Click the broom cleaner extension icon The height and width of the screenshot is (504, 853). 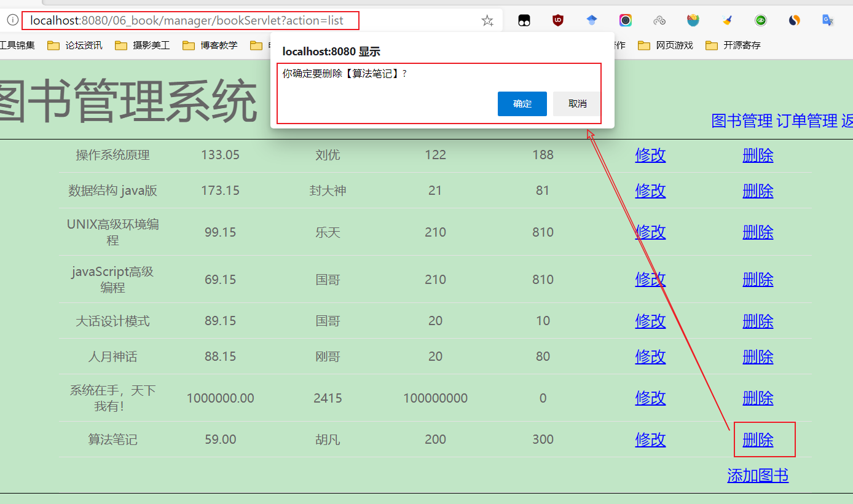point(727,20)
